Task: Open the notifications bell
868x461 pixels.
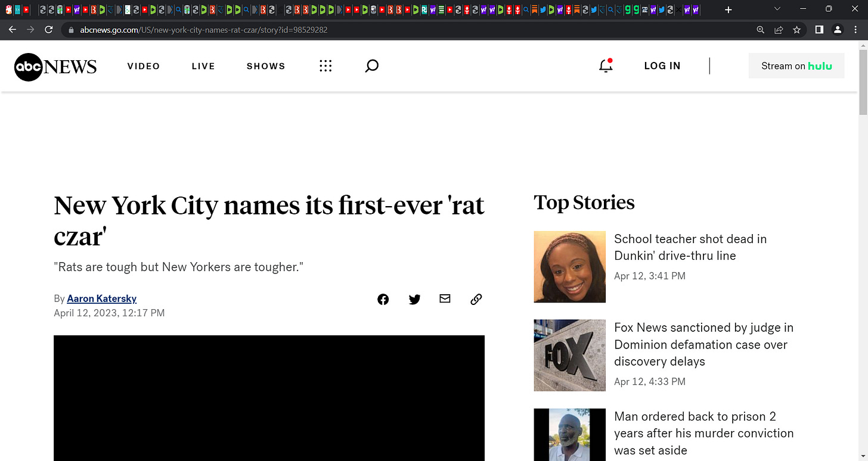Action: (x=605, y=66)
